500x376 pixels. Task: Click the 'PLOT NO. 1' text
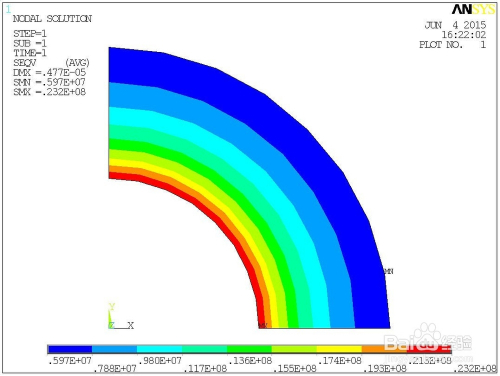452,45
